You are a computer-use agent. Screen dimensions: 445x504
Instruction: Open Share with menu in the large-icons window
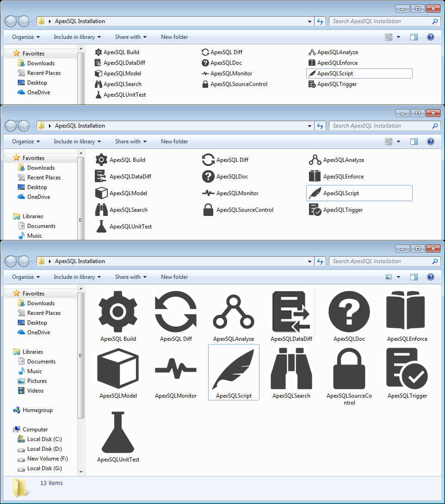pyautogui.click(x=131, y=277)
